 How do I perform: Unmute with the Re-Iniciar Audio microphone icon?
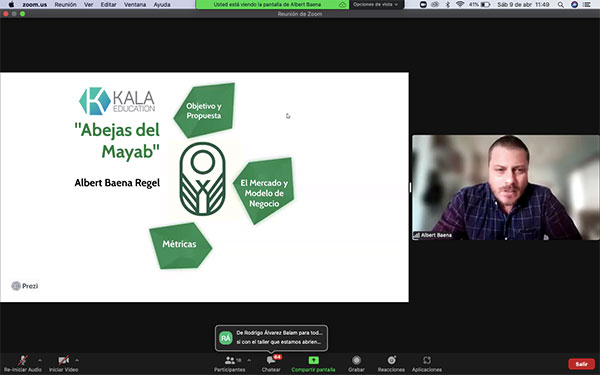coord(23,360)
